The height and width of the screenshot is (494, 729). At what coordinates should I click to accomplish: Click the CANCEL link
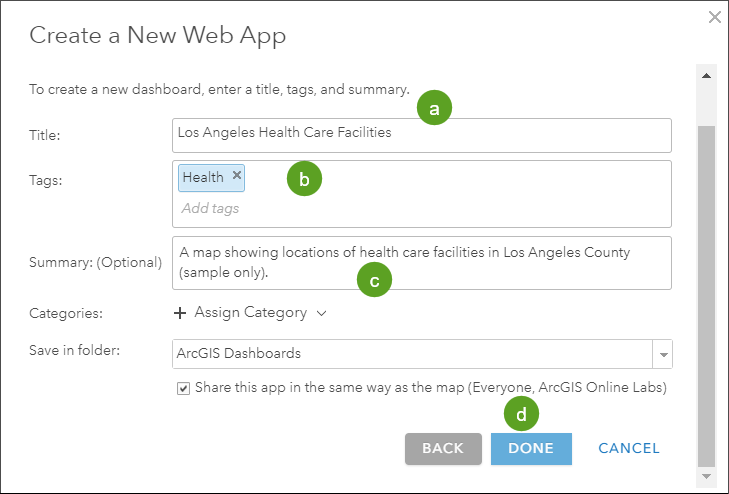tap(629, 449)
